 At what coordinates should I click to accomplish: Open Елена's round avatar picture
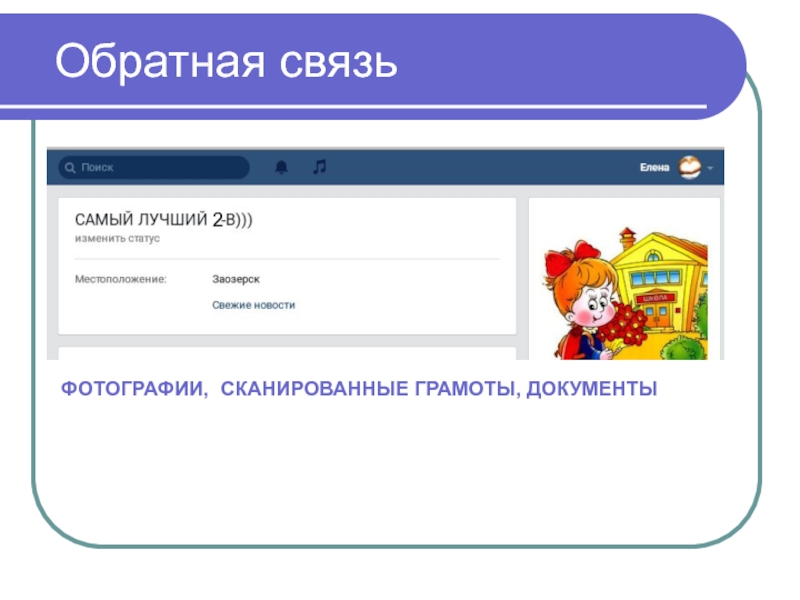click(x=689, y=167)
